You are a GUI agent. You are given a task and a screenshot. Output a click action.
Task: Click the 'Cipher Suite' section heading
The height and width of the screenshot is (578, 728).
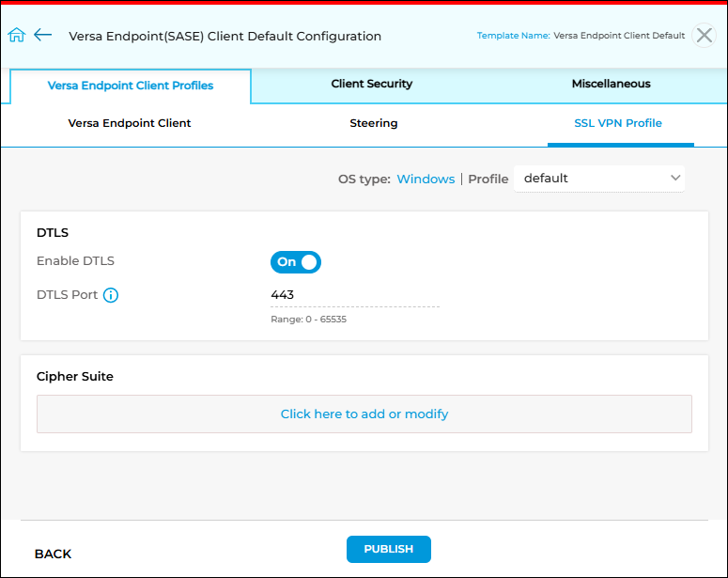[x=75, y=376]
